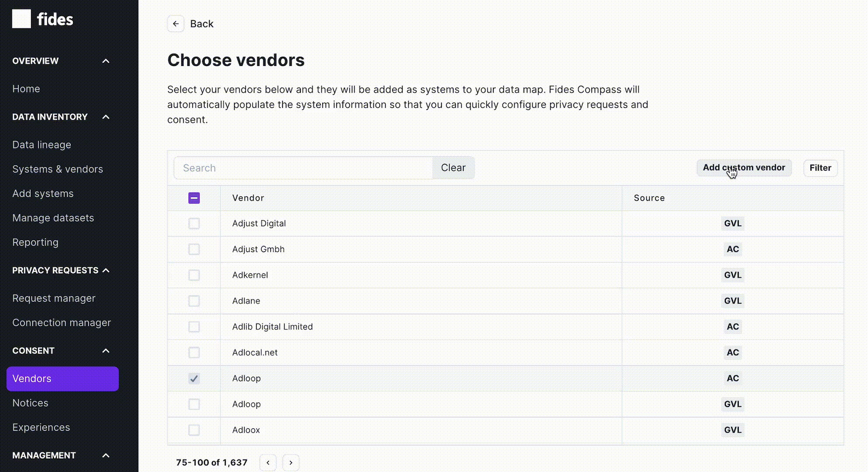Collapse the Overview section
868x472 pixels.
tap(106, 61)
